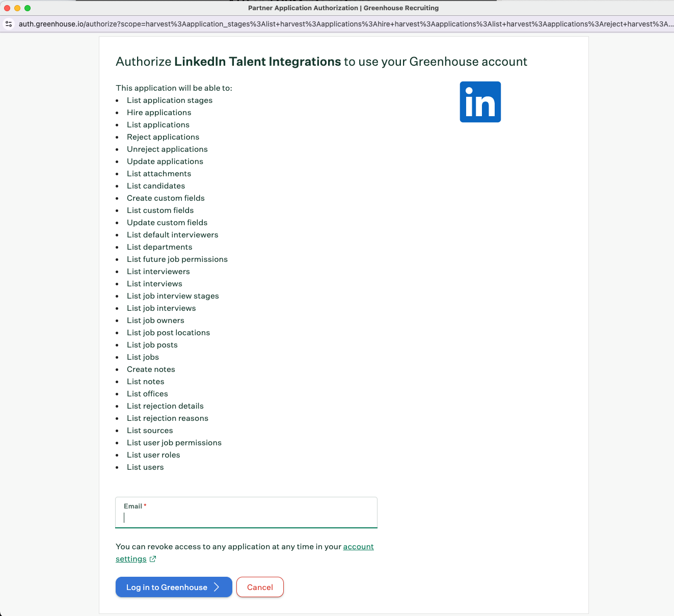Click the Reject applications list entry
The image size is (674, 616).
tap(163, 137)
